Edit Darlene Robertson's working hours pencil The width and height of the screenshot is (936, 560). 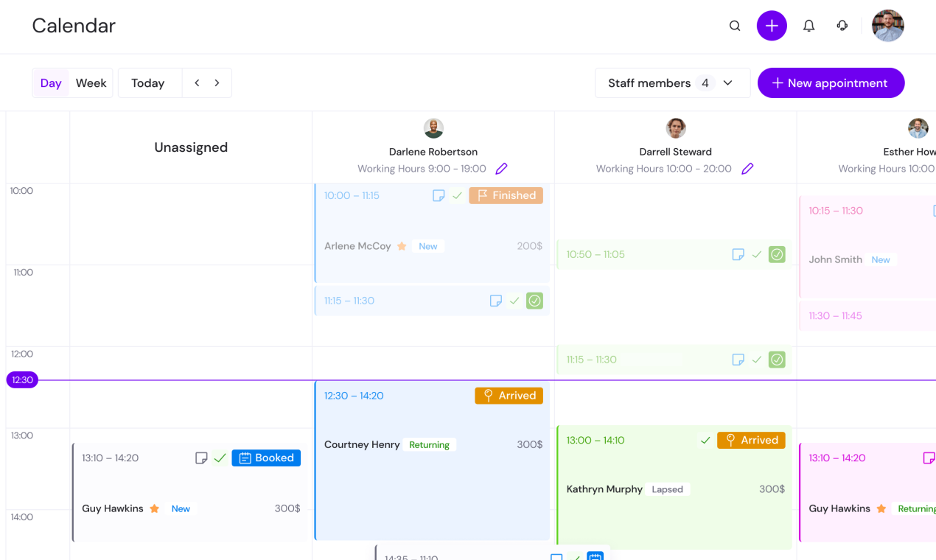coord(502,169)
